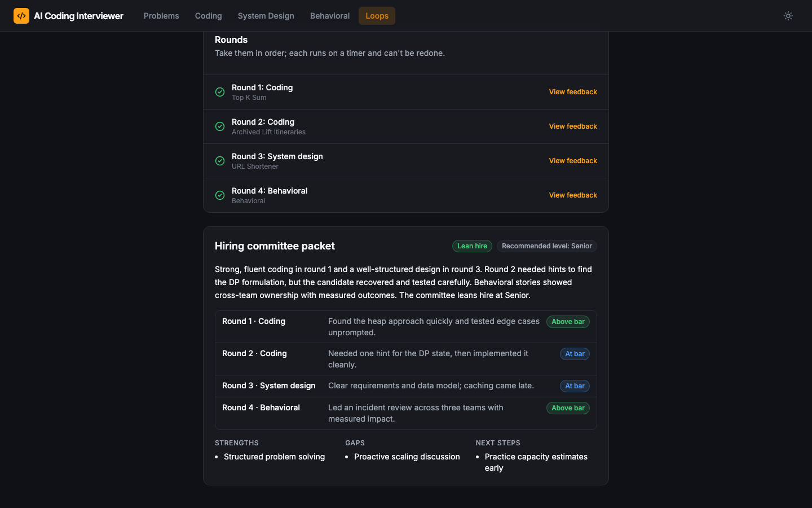The image size is (812, 508).
Task: View feedback for Archived Lift Itineraries round
Action: click(573, 126)
